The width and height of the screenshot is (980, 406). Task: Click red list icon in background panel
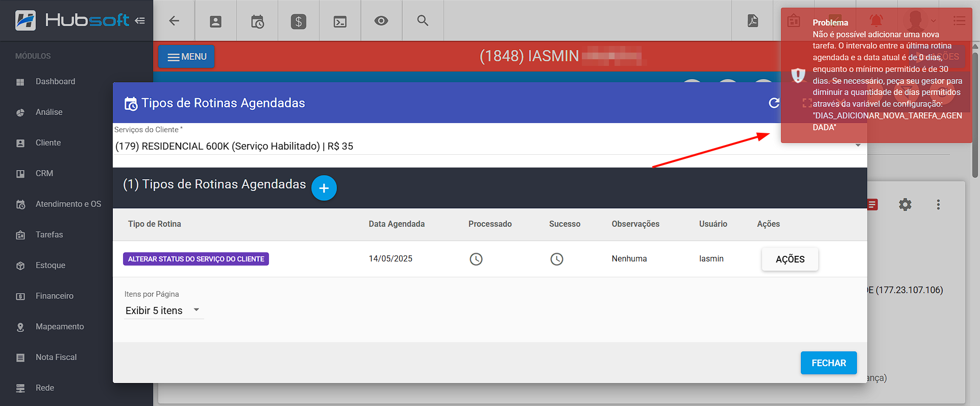872,205
